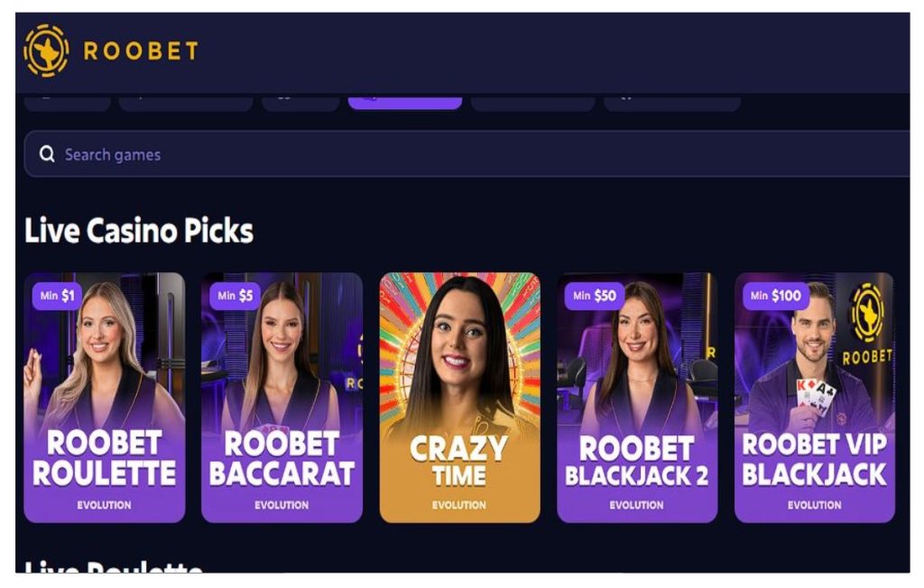Click the magnifier icon in search bar

[47, 154]
